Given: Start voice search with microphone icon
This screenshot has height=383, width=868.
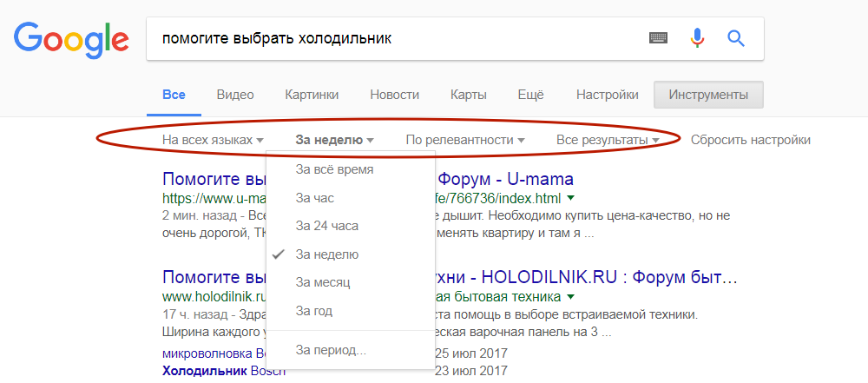Looking at the screenshot, I should point(697,38).
